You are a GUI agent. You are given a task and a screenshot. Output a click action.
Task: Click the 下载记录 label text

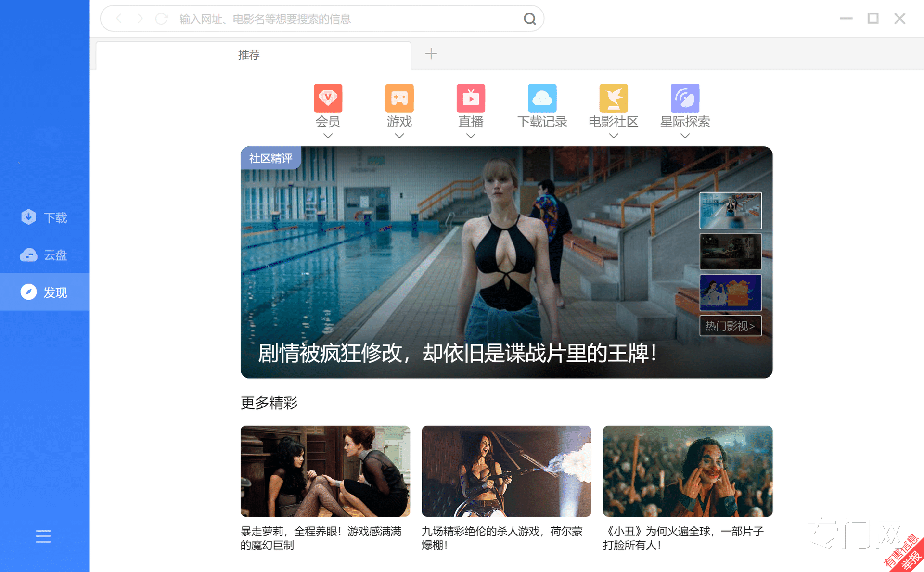(x=542, y=122)
